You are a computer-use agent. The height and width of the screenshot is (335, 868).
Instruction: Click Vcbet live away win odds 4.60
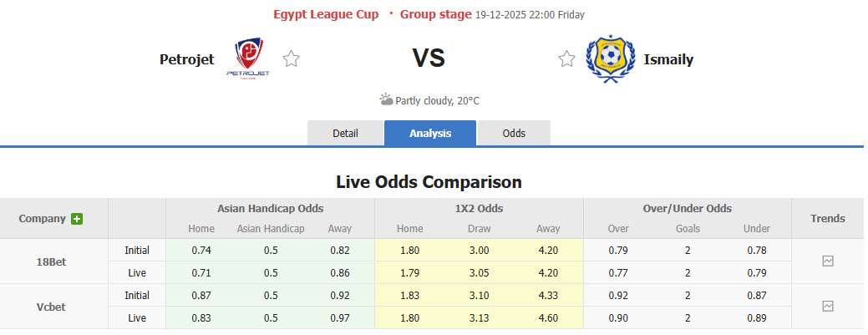click(548, 318)
